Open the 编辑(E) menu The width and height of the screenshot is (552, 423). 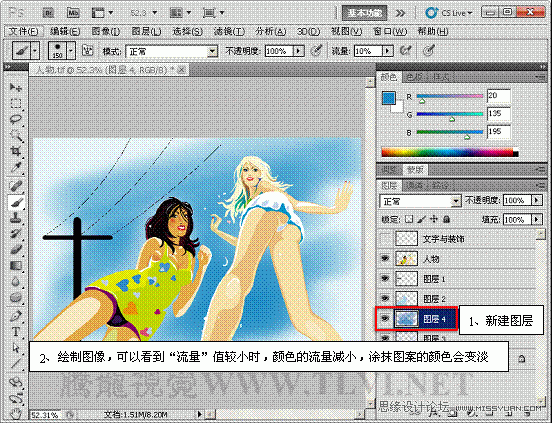click(65, 32)
